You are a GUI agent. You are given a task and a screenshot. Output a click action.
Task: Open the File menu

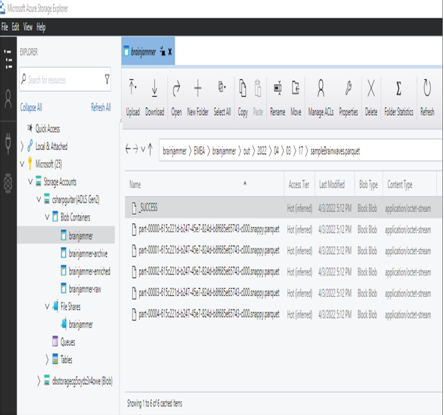pyautogui.click(x=5, y=27)
